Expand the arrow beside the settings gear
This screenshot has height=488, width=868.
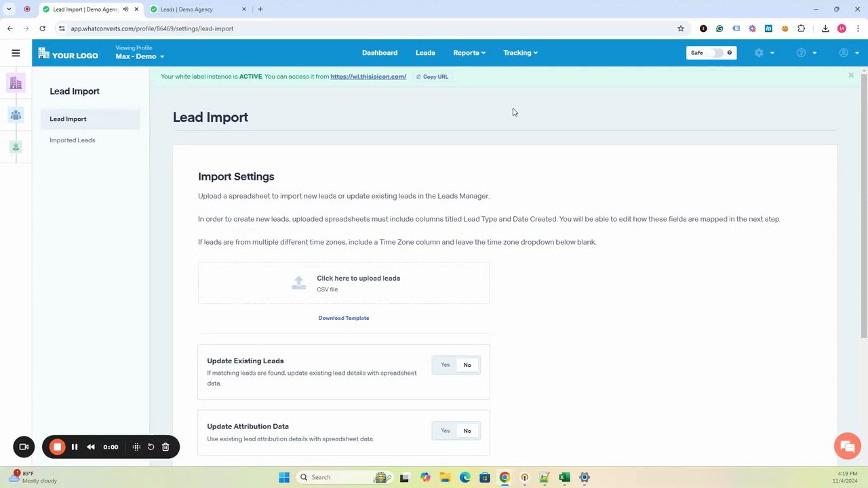click(x=772, y=53)
